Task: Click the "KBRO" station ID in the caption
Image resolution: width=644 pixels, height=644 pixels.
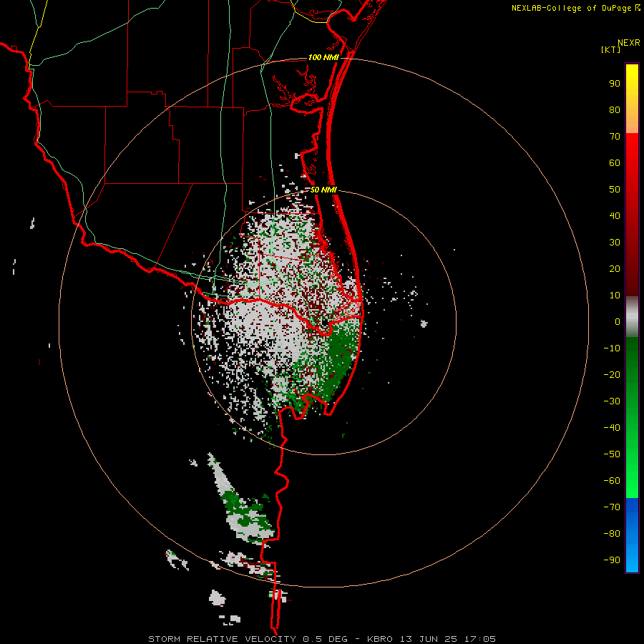Action: (381, 639)
